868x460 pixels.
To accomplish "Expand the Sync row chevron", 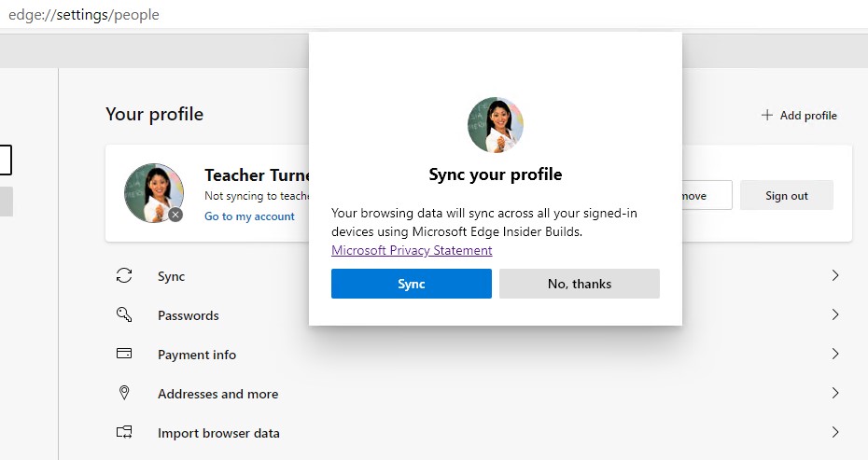I will 835,275.
